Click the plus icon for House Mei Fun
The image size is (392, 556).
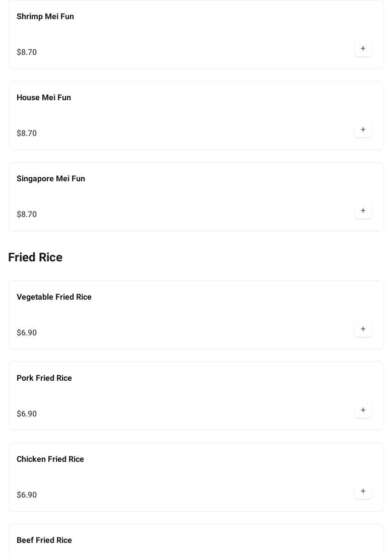point(363,130)
